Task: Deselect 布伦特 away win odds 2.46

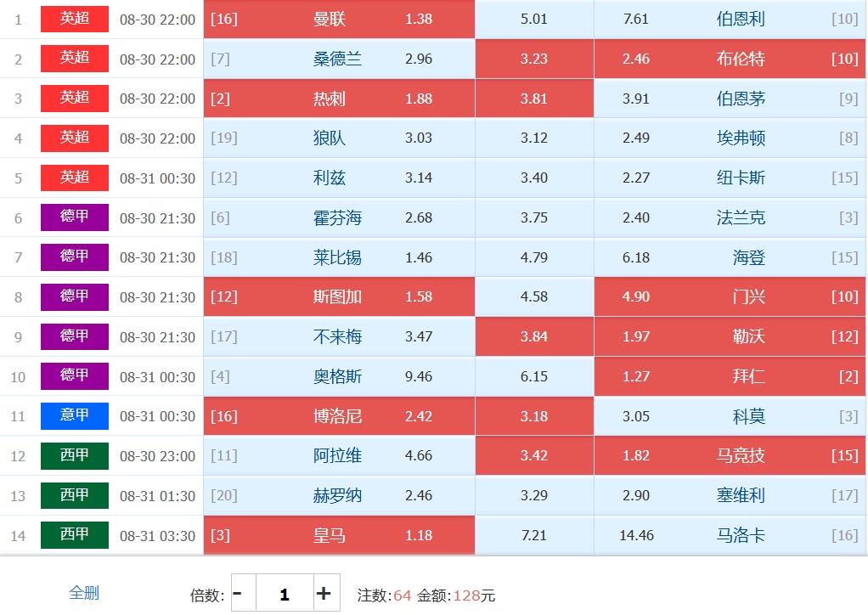Action: click(x=730, y=59)
